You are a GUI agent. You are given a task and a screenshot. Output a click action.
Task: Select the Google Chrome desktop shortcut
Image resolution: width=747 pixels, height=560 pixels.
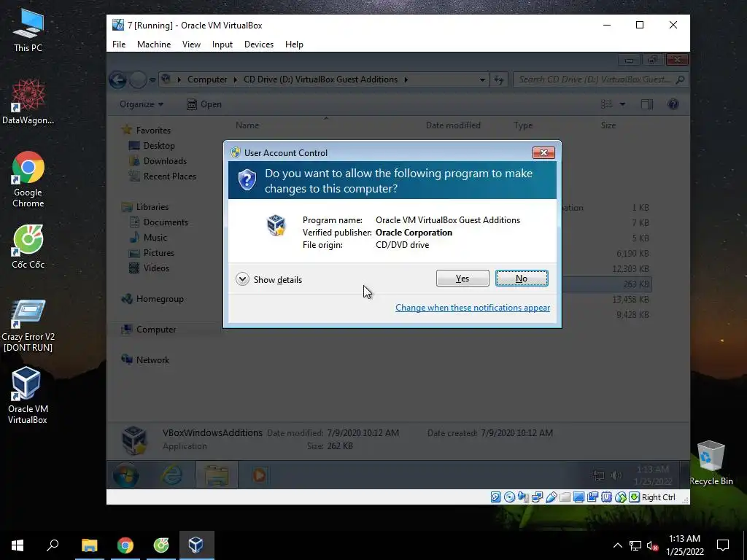(28, 179)
